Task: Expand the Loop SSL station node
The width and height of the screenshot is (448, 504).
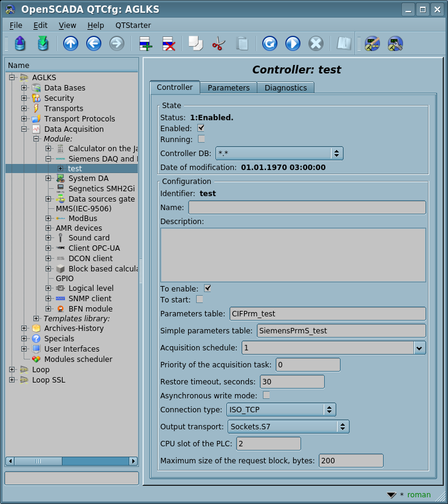Action: [12, 380]
